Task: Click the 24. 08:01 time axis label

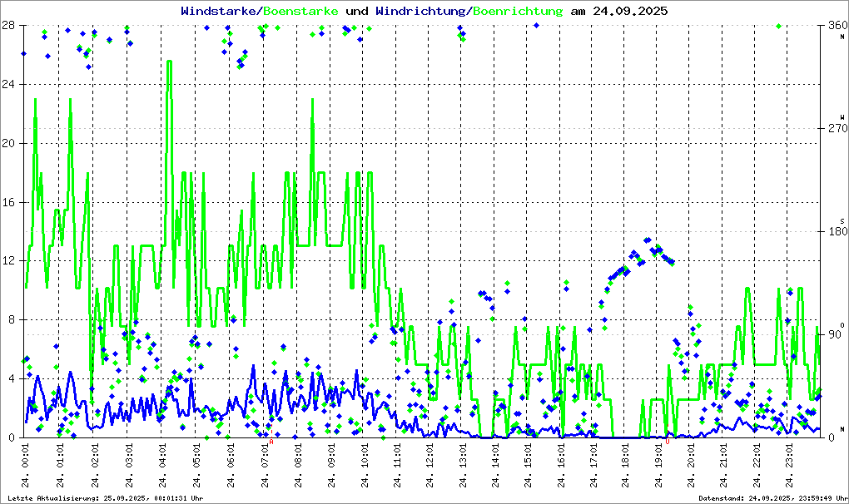Action: click(298, 465)
